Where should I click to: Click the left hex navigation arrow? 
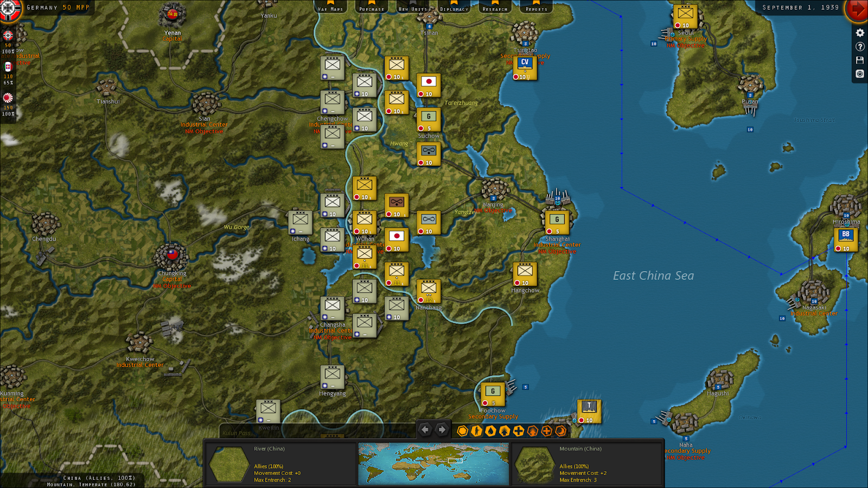pyautogui.click(x=426, y=430)
